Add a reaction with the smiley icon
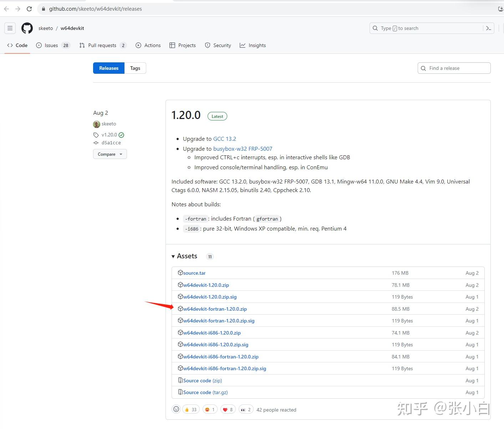 pyautogui.click(x=176, y=409)
